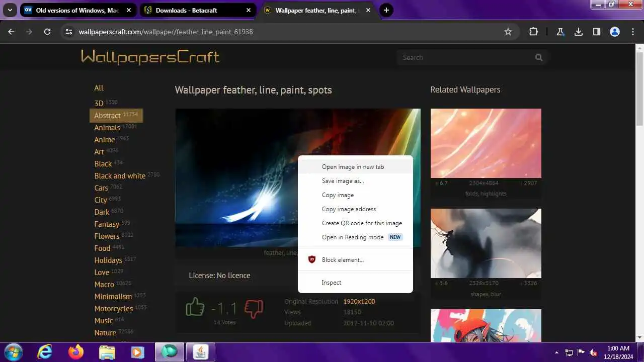Click the red thumbs-down vote icon
Screen dimensions: 644x362
(x=254, y=308)
